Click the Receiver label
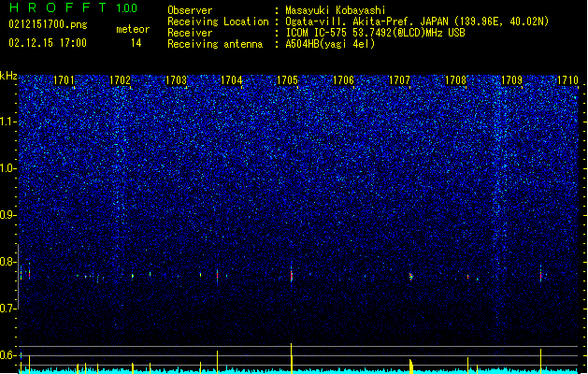588x374 pixels. pyautogui.click(x=190, y=33)
